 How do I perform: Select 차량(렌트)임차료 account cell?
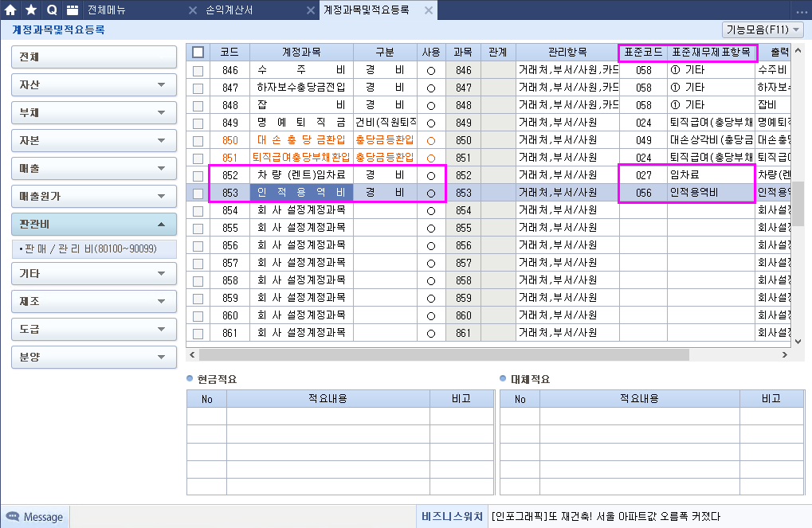tap(301, 175)
